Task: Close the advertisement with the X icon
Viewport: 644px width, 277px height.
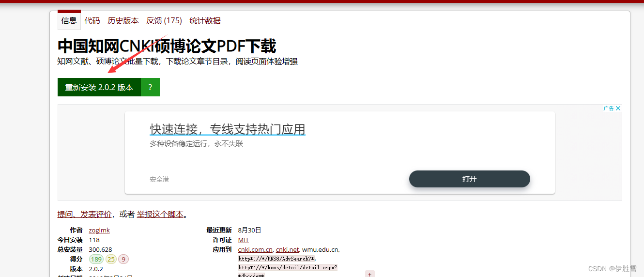Action: (x=618, y=108)
